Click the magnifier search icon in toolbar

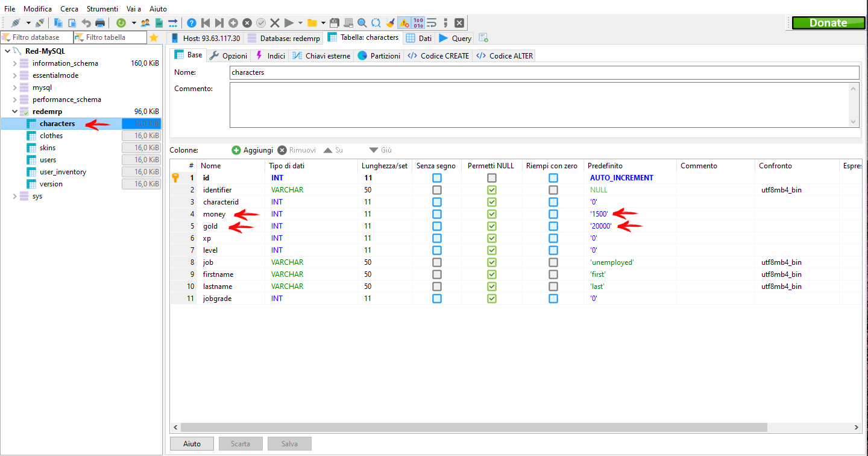362,23
